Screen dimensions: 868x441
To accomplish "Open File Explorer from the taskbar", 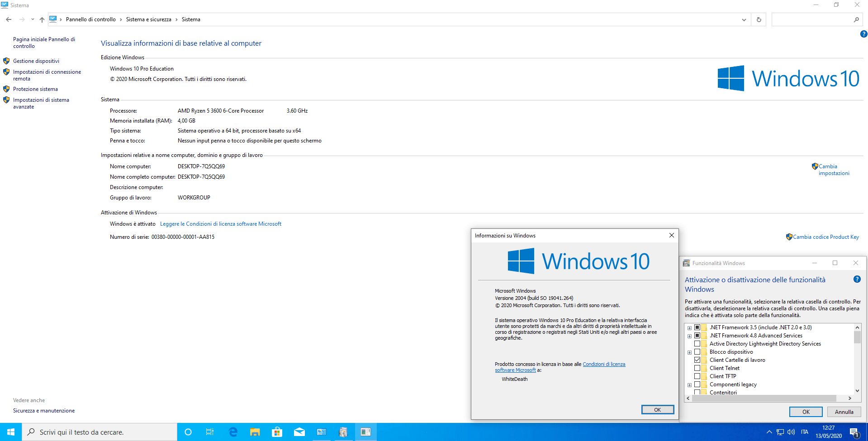I will (x=255, y=432).
